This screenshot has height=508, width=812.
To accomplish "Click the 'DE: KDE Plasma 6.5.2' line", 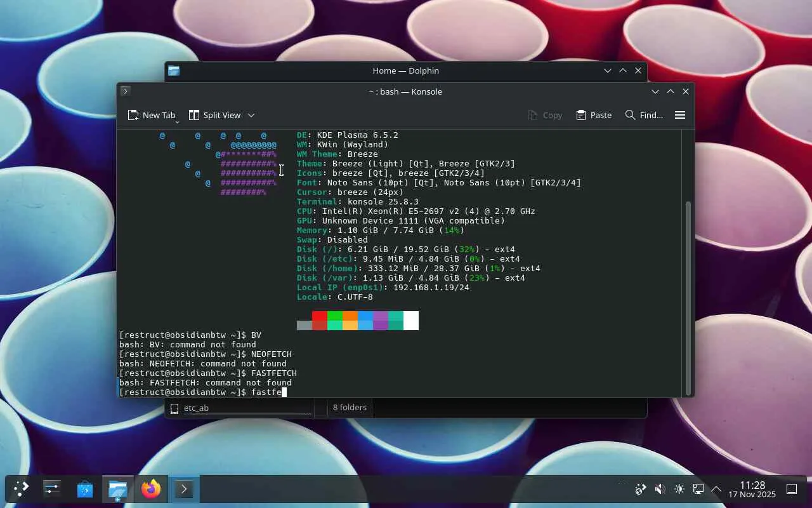I will pyautogui.click(x=348, y=135).
